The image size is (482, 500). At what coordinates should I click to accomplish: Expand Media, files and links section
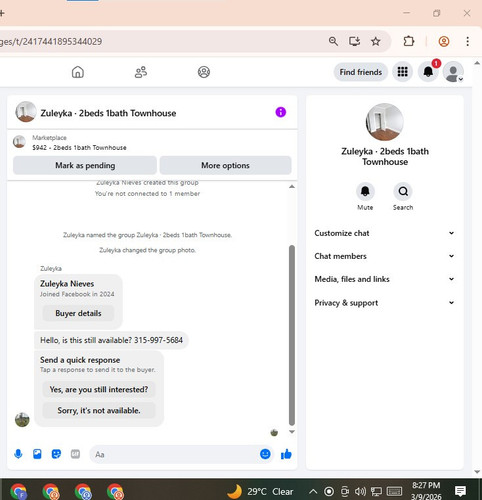coord(384,279)
